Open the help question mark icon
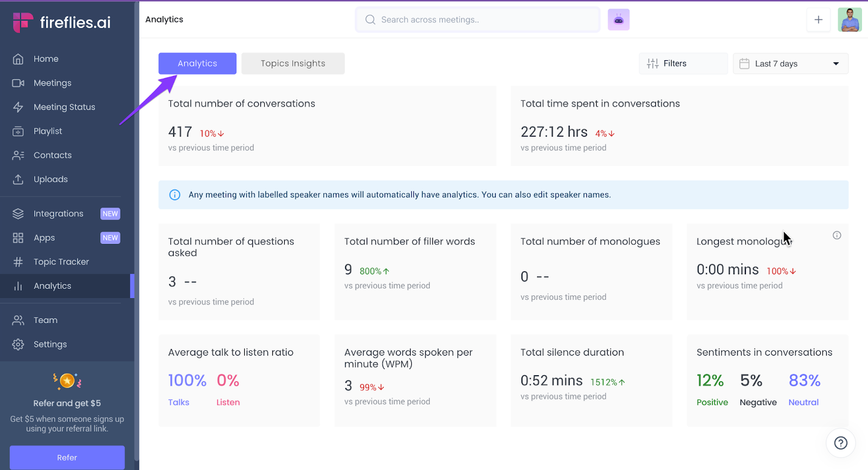The width and height of the screenshot is (868, 470). click(x=840, y=443)
